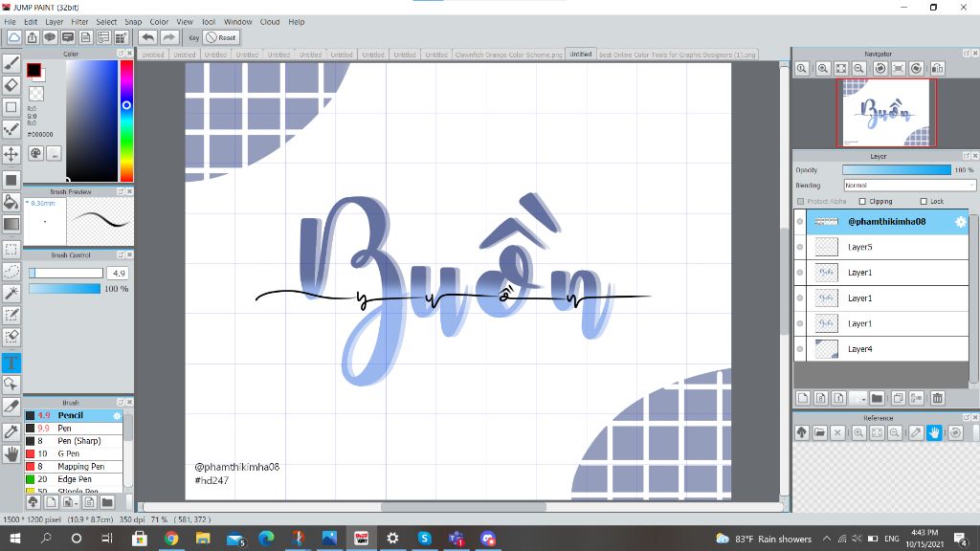Click the black foreground color swatch
980x551 pixels.
coord(33,70)
